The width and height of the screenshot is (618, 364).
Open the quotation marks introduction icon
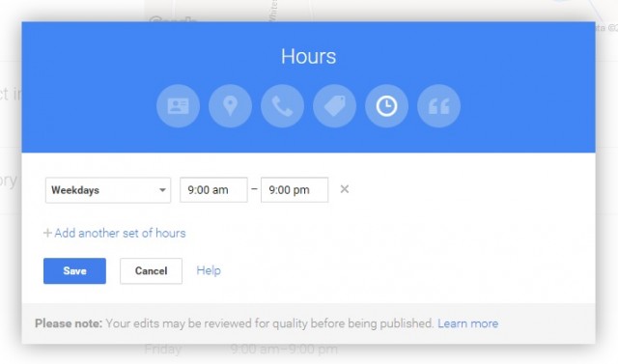point(438,106)
